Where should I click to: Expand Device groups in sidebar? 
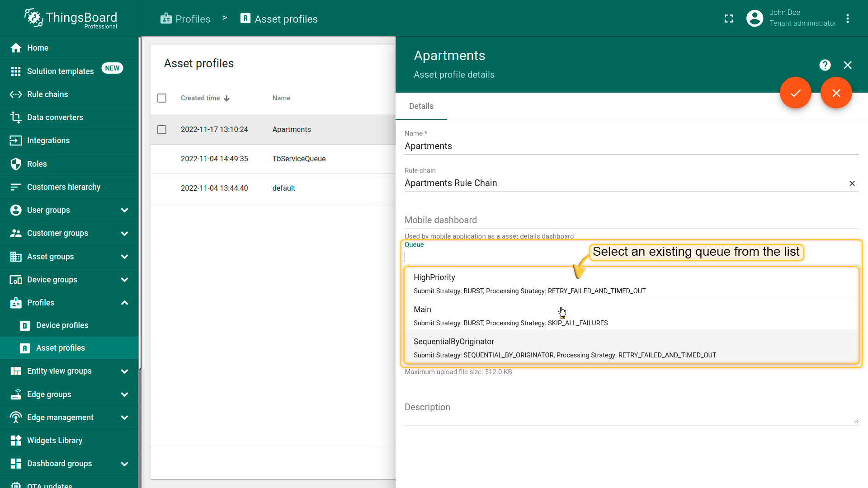(x=124, y=280)
